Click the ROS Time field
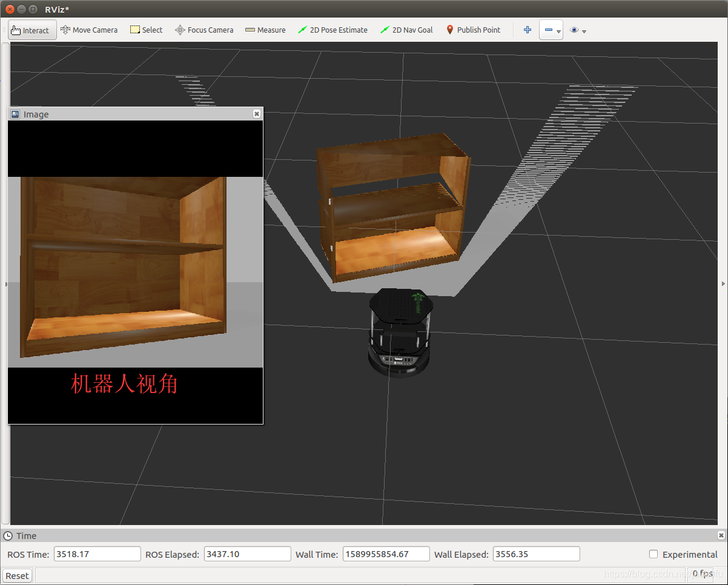The height and width of the screenshot is (585, 728). 98,554
